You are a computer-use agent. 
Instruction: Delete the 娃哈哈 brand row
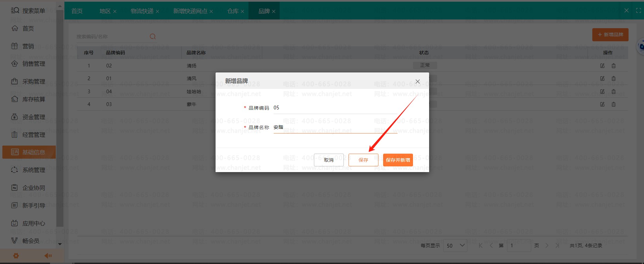(x=613, y=92)
